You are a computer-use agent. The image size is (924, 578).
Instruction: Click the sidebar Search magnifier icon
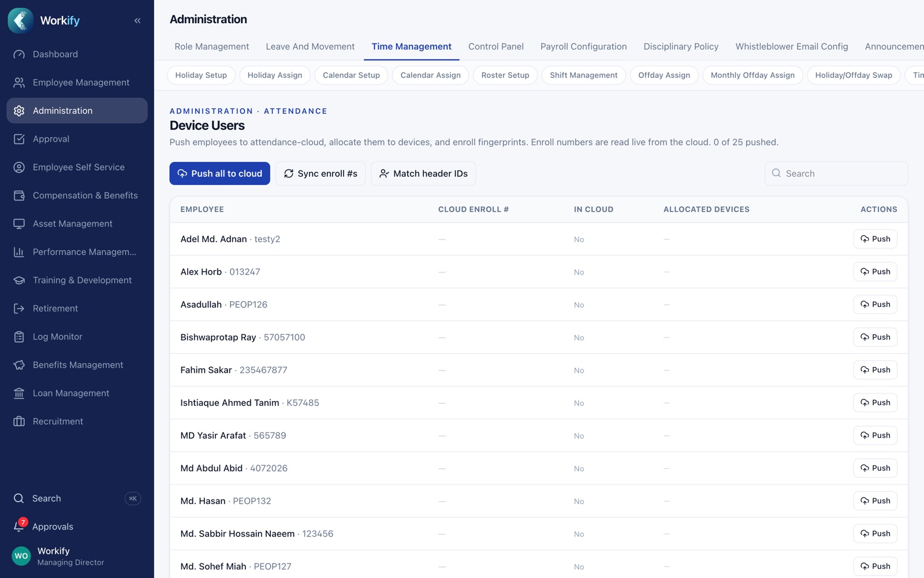[x=19, y=498]
